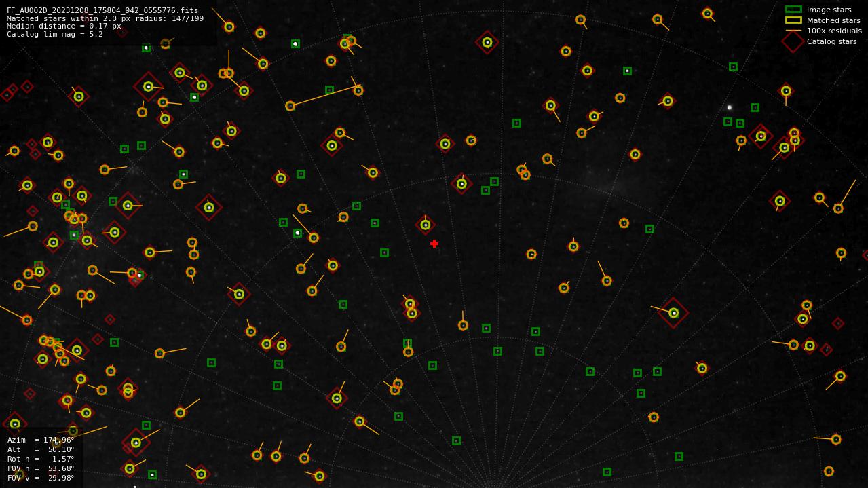Click the green Image stars legend swatch
Image resolution: width=868 pixels, height=488 pixels.
point(793,10)
